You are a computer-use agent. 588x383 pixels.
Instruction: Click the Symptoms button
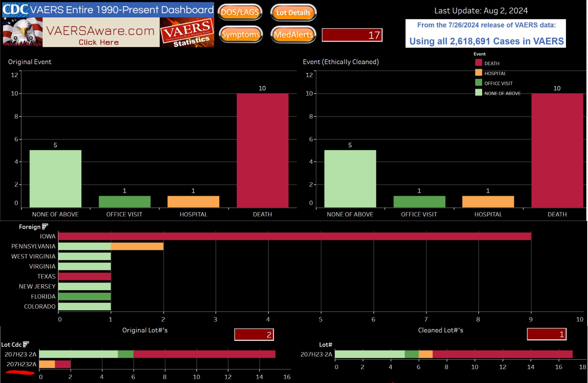point(241,34)
